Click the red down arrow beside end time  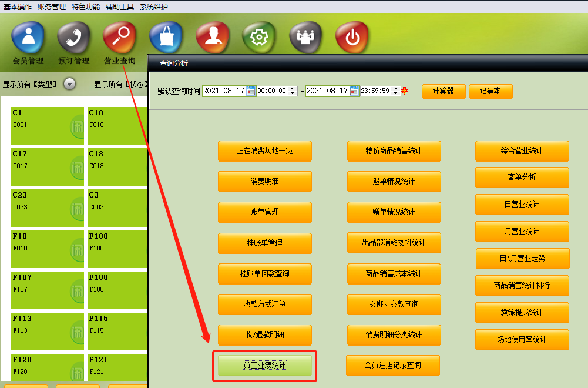(405, 91)
